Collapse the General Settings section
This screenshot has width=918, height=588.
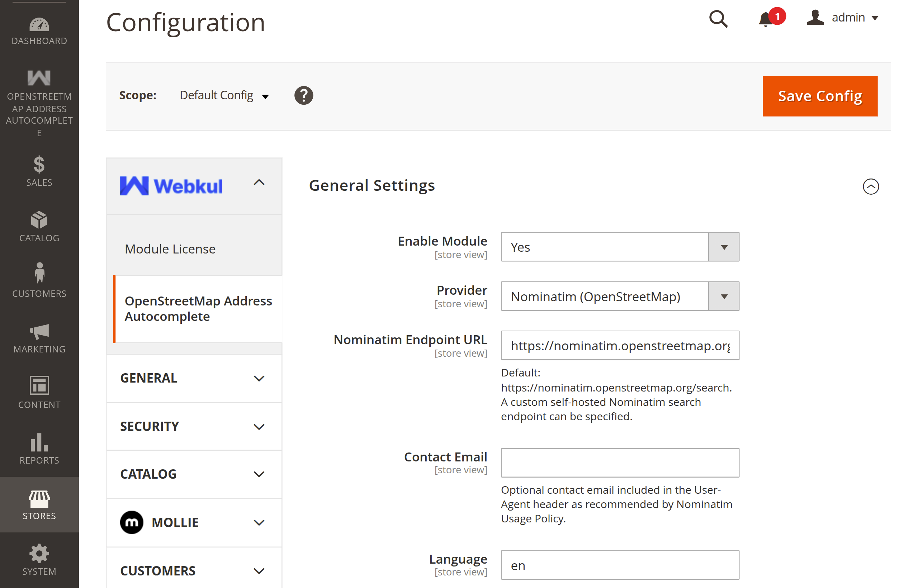click(x=871, y=186)
